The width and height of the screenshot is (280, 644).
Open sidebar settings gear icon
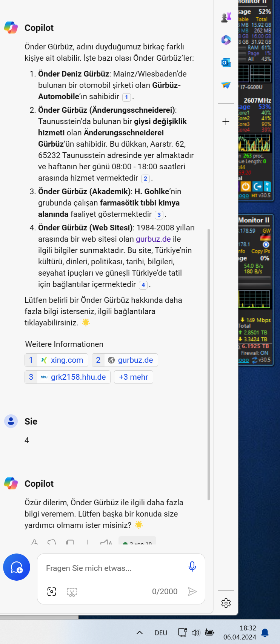226,603
